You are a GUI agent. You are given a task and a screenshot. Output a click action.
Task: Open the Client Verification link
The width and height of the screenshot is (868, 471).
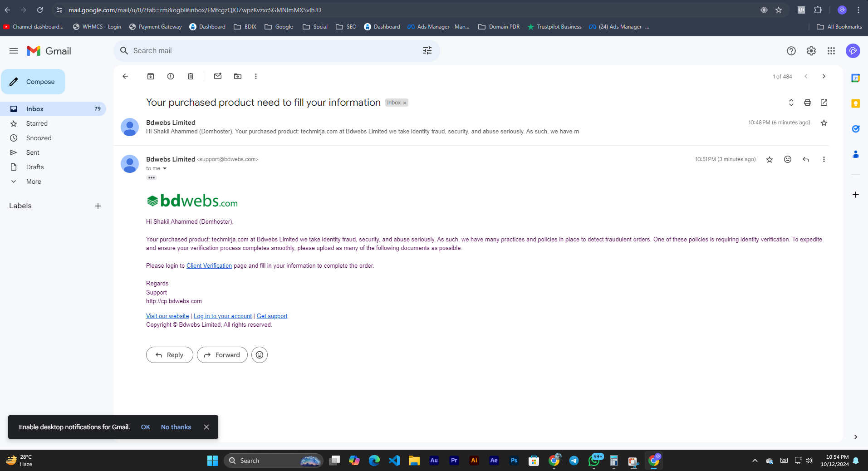[x=209, y=265]
